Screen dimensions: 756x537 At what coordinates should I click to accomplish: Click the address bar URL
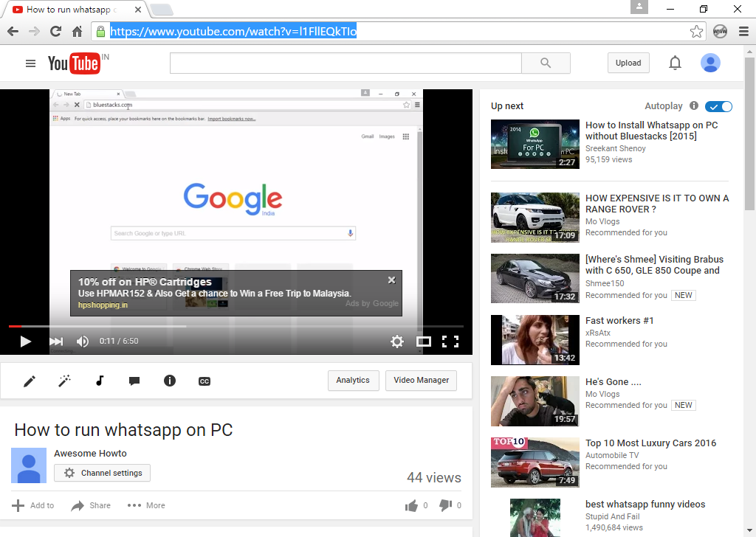click(233, 32)
